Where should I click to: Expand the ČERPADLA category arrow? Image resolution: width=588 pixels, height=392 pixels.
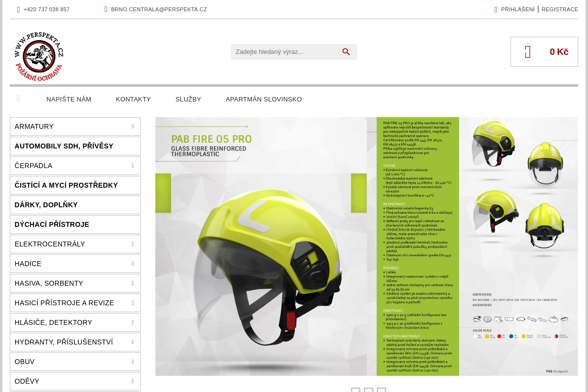132,166
